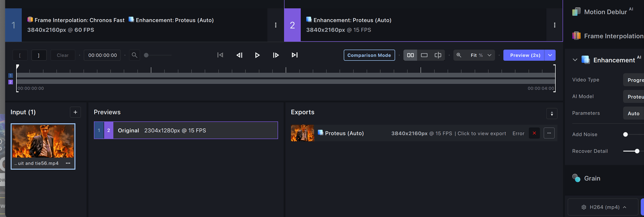Toggle Comparison Mode
Viewport: 644px width, 217px height.
[369, 55]
